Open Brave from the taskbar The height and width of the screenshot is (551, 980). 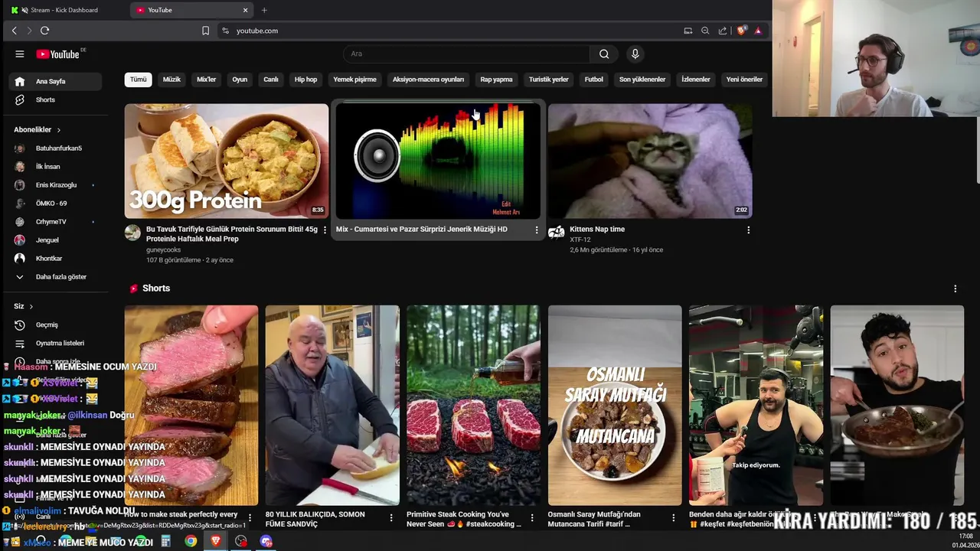(x=216, y=541)
